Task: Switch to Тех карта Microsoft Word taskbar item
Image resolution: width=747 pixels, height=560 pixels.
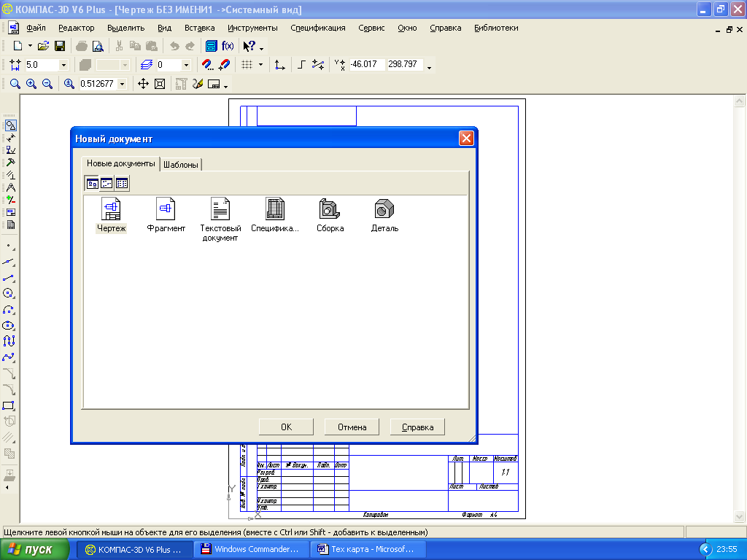Action: coord(367,550)
